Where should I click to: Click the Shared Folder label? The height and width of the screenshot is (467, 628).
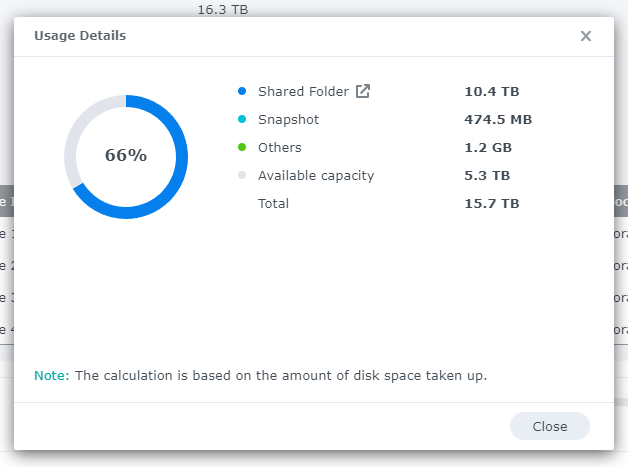(x=303, y=91)
